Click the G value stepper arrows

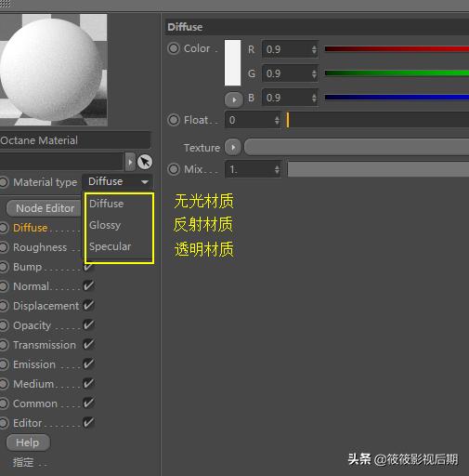pos(314,73)
